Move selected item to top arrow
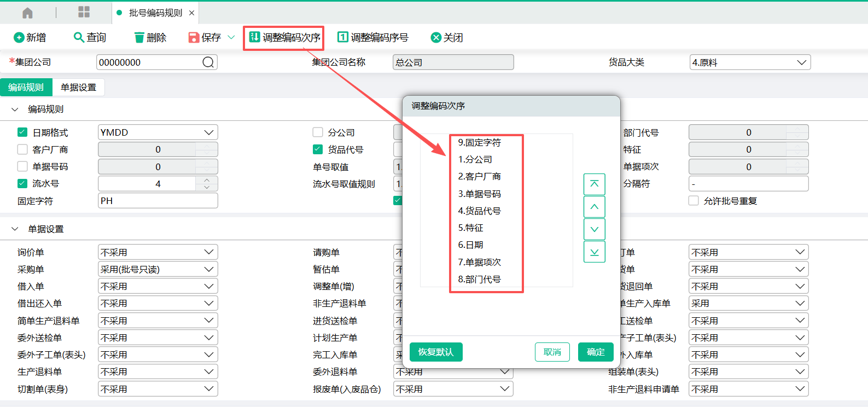The height and width of the screenshot is (407, 868). (x=594, y=184)
